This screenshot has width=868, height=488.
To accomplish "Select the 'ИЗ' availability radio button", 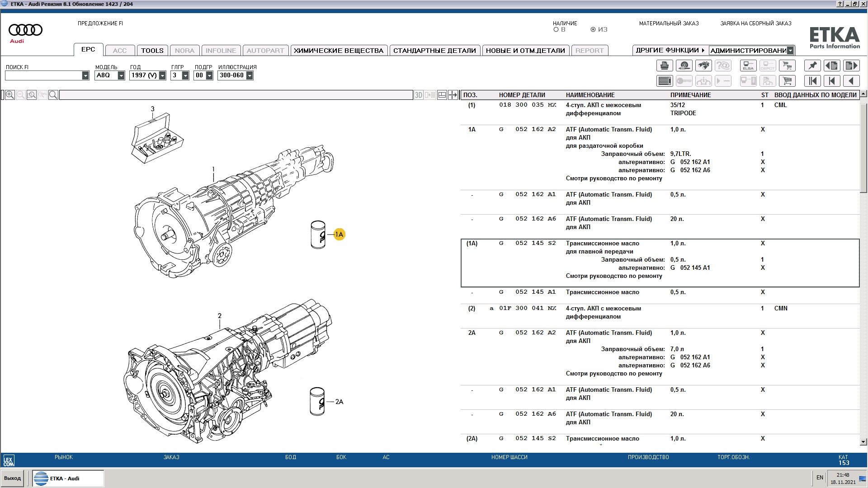I will click(593, 30).
